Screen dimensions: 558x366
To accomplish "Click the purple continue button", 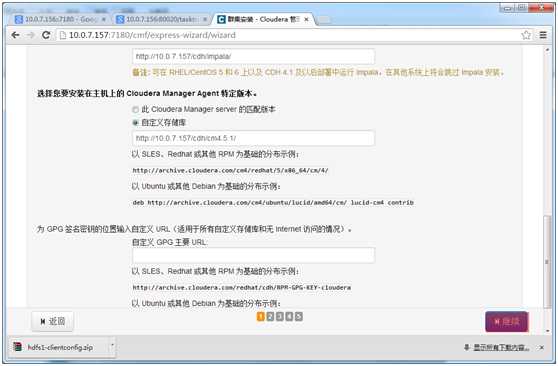I will pyautogui.click(x=507, y=321).
